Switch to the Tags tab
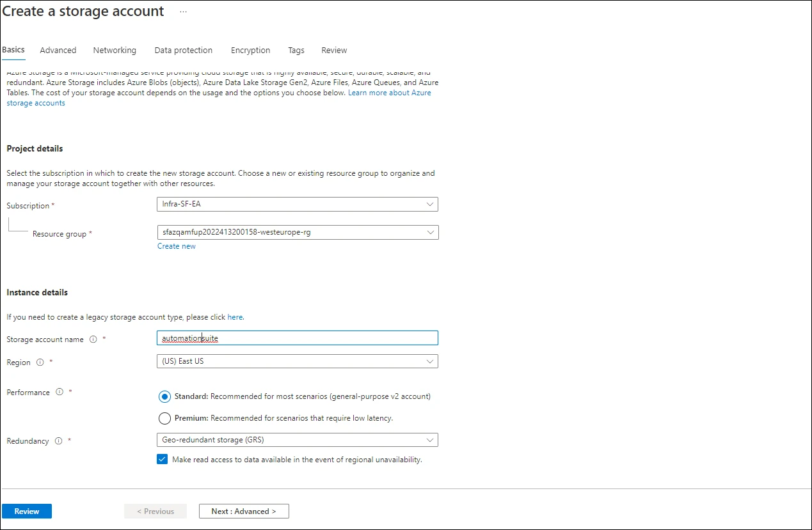Screen dimensions: 812x530 tap(296, 50)
